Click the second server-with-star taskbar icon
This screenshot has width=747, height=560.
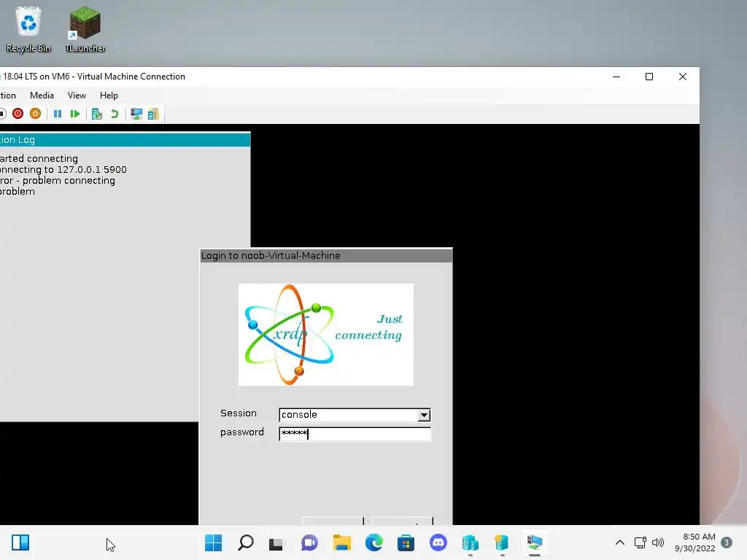(x=502, y=542)
